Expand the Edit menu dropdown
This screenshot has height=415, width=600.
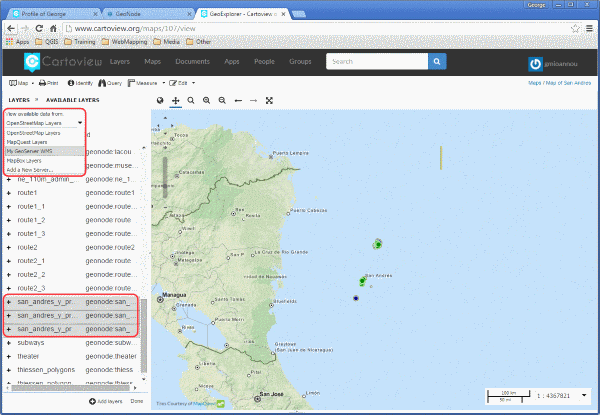(x=193, y=83)
